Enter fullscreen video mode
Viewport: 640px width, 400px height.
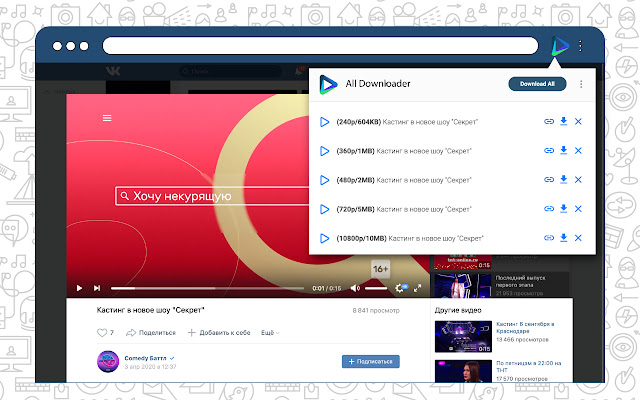point(418,288)
